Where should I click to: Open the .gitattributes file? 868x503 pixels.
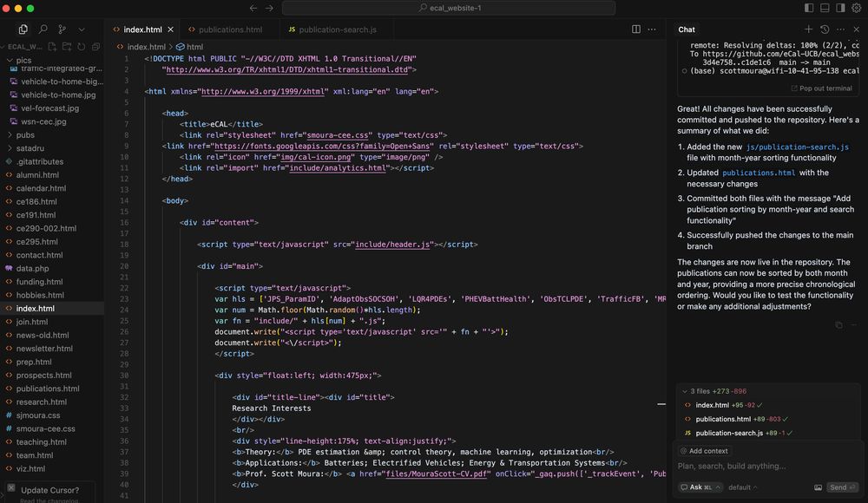pyautogui.click(x=40, y=161)
